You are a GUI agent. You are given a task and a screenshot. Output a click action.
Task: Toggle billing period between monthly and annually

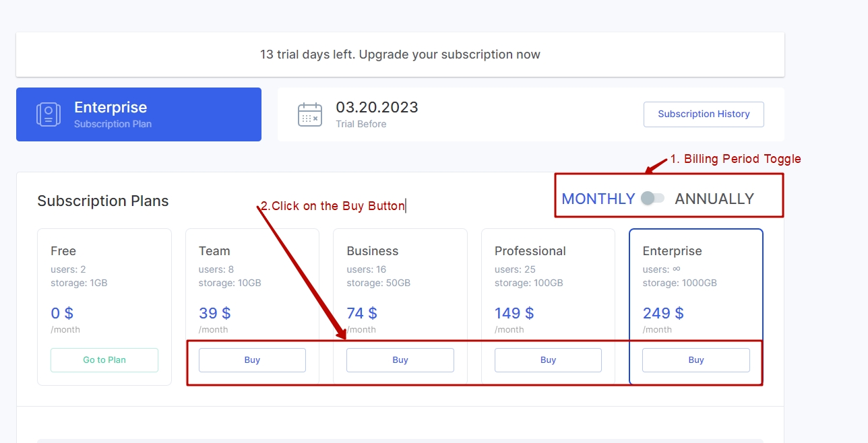(x=652, y=198)
